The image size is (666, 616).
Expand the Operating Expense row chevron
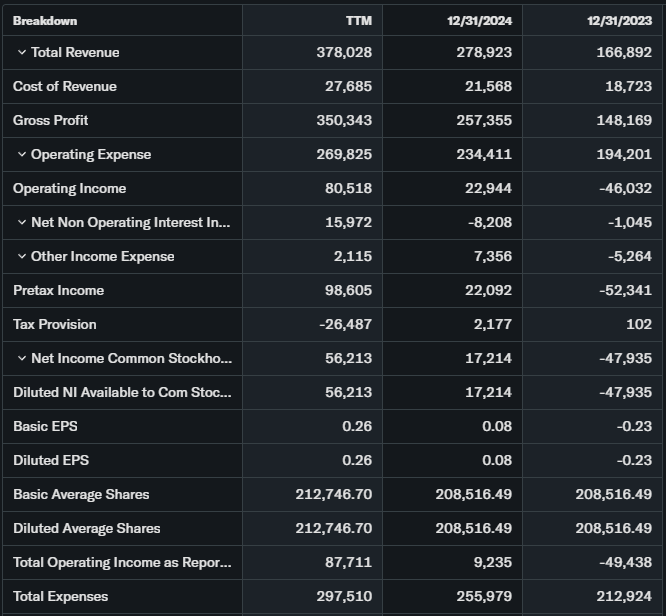pos(22,154)
